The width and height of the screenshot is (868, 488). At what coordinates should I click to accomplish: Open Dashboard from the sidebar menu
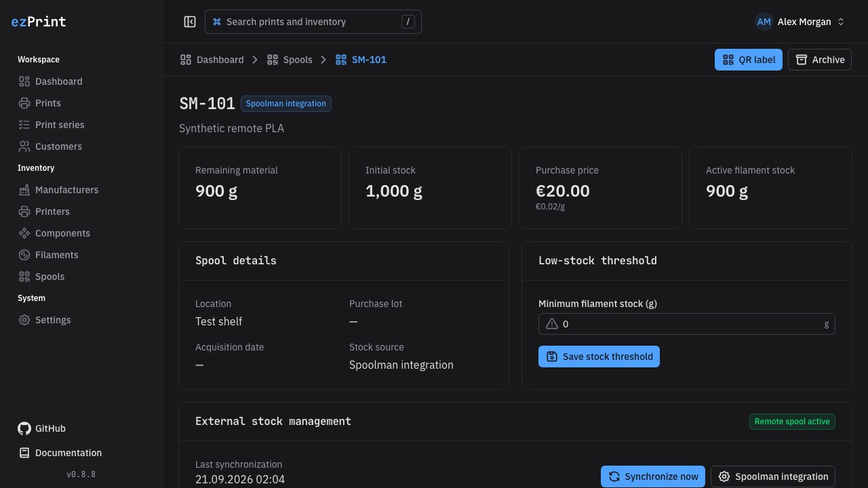coord(81,81)
